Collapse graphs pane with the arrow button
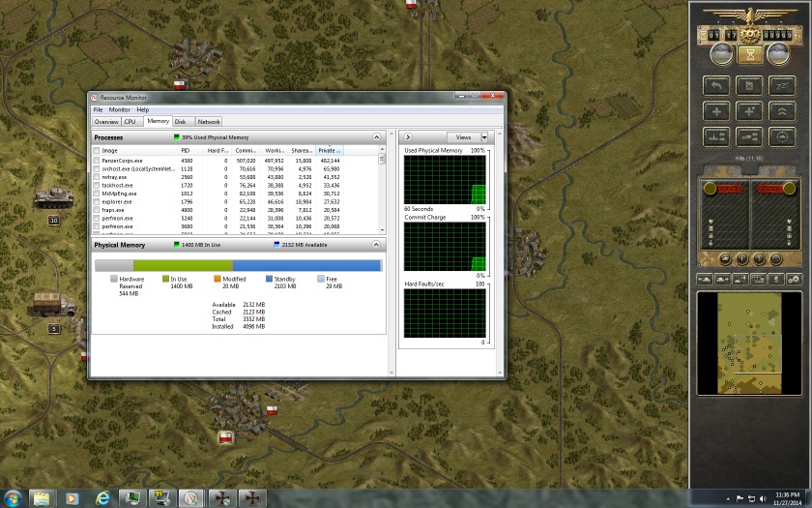The height and width of the screenshot is (508, 812). 408,137
